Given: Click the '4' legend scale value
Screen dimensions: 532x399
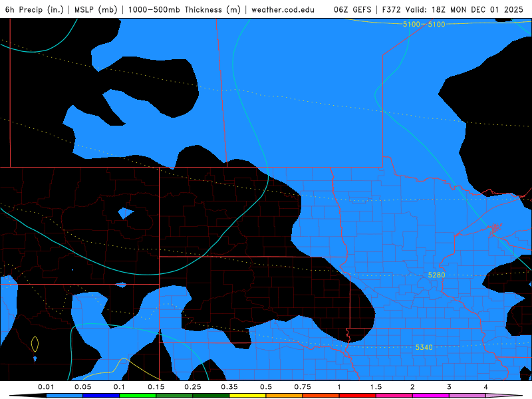Looking at the screenshot, I should [x=486, y=387].
